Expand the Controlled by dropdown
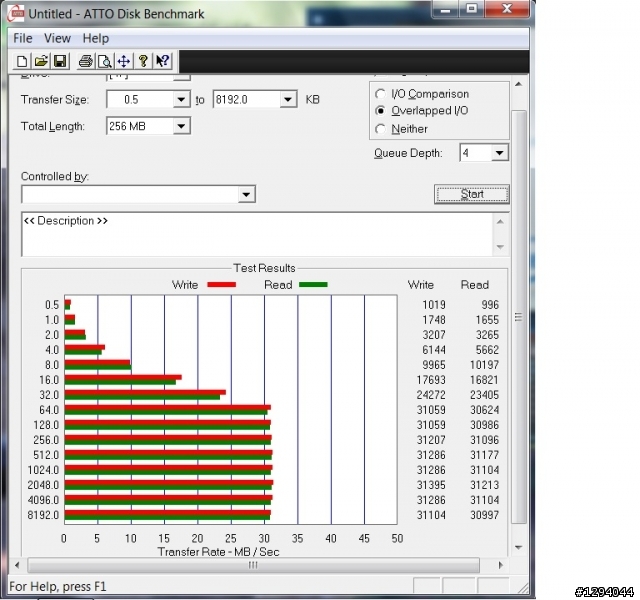This screenshot has width=640, height=600. pos(246,194)
